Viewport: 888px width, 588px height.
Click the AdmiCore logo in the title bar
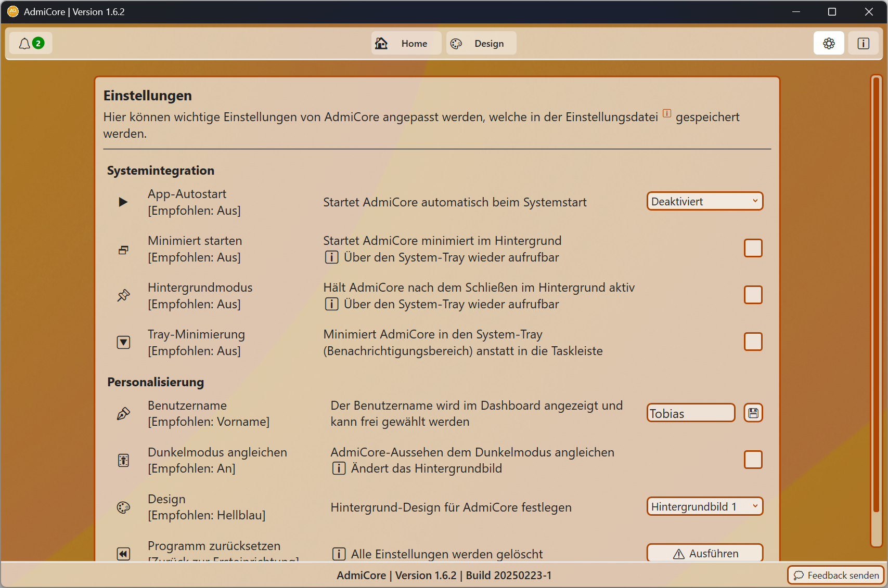tap(12, 11)
